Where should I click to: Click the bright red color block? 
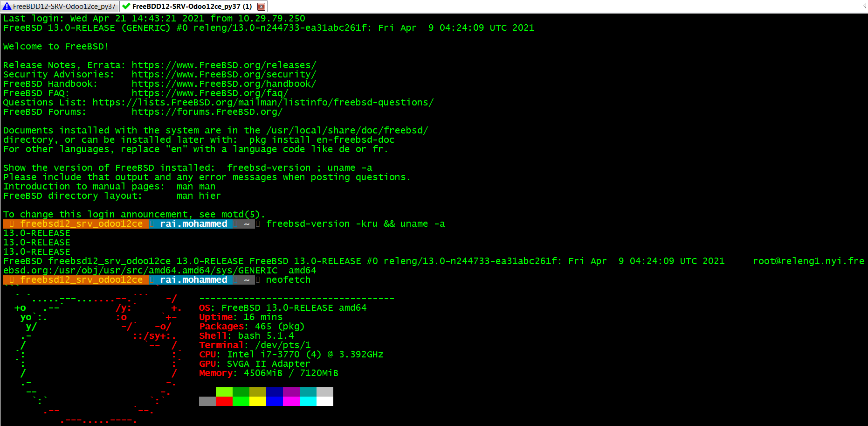pyautogui.click(x=224, y=401)
